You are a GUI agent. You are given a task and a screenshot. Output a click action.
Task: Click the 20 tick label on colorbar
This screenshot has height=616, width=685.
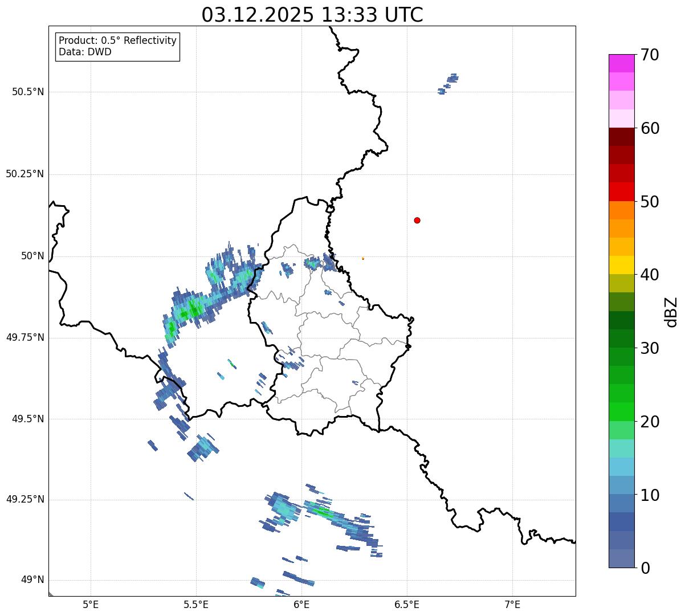650,422
